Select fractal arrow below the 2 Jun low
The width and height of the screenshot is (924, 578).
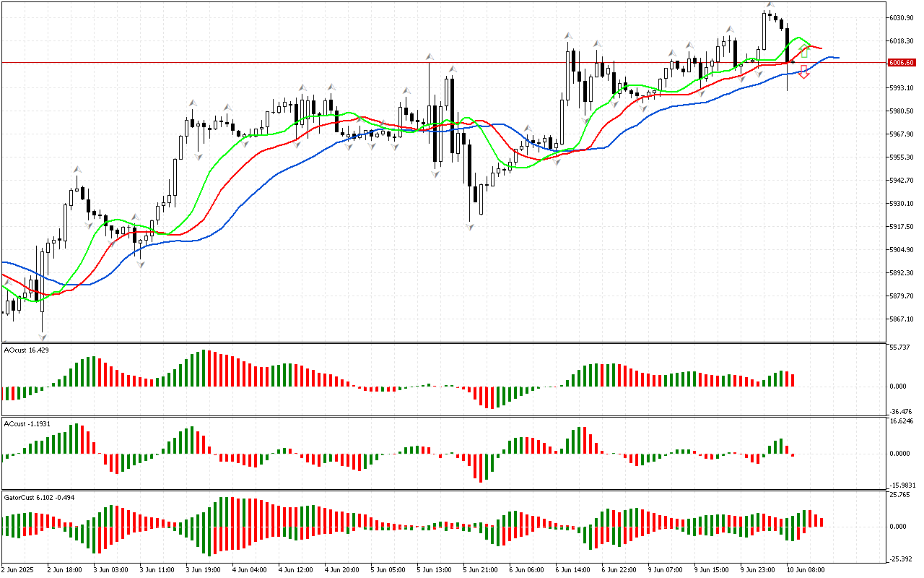(x=43, y=337)
